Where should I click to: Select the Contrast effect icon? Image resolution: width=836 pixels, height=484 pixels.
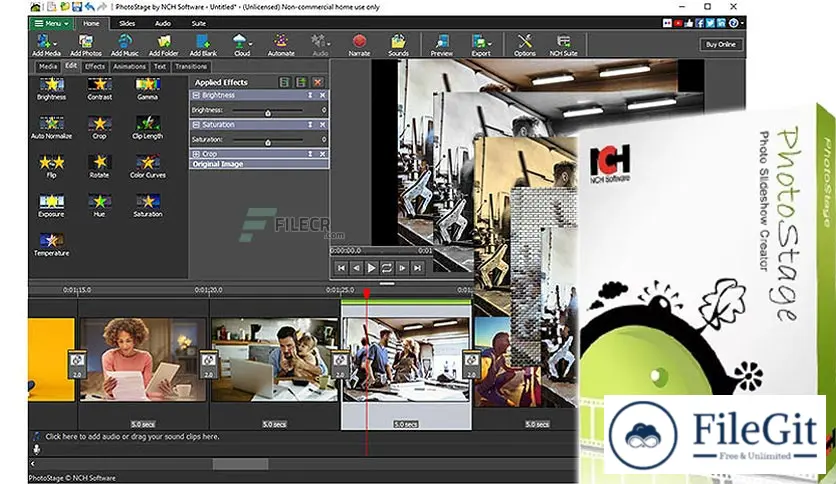(100, 85)
